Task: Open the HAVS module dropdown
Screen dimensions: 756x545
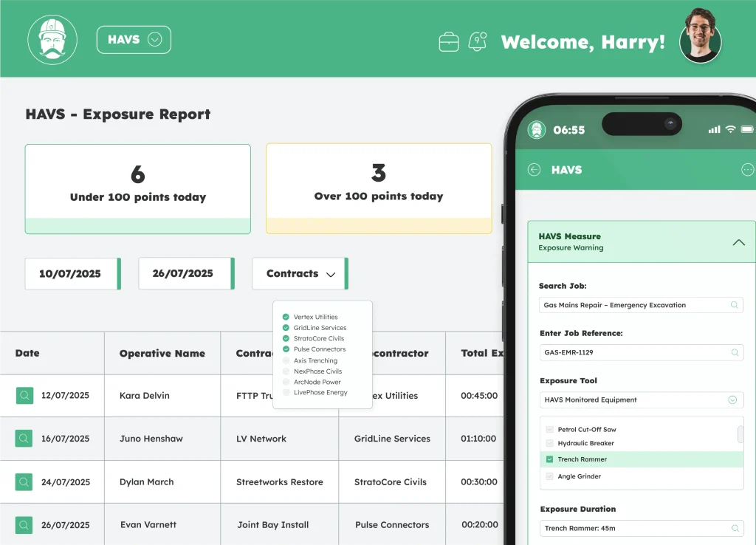Action: point(134,40)
